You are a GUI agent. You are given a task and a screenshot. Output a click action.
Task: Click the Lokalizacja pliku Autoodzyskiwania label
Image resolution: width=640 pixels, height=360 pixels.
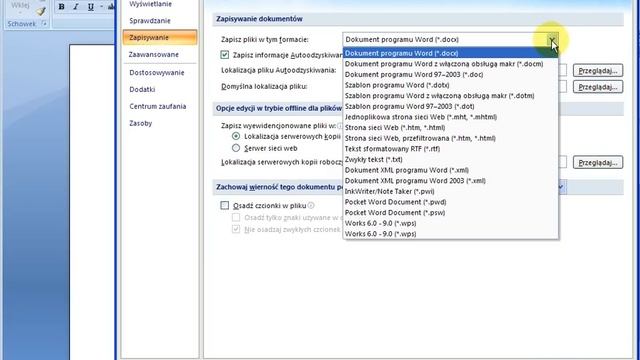pos(279,70)
